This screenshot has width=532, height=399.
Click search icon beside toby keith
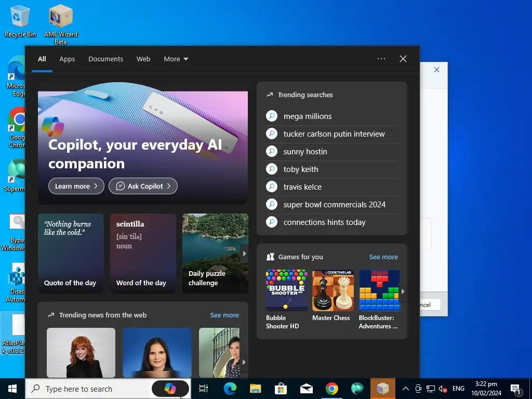pyautogui.click(x=271, y=169)
